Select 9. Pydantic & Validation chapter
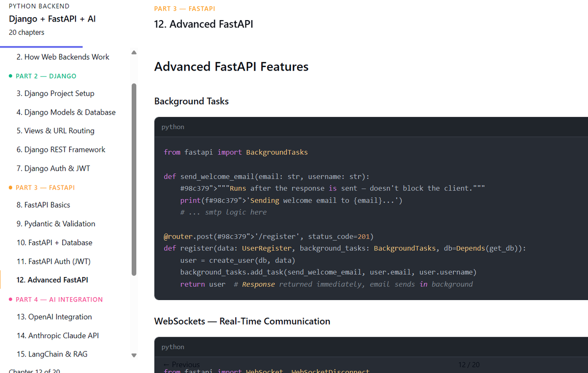588x373 pixels. (56, 224)
